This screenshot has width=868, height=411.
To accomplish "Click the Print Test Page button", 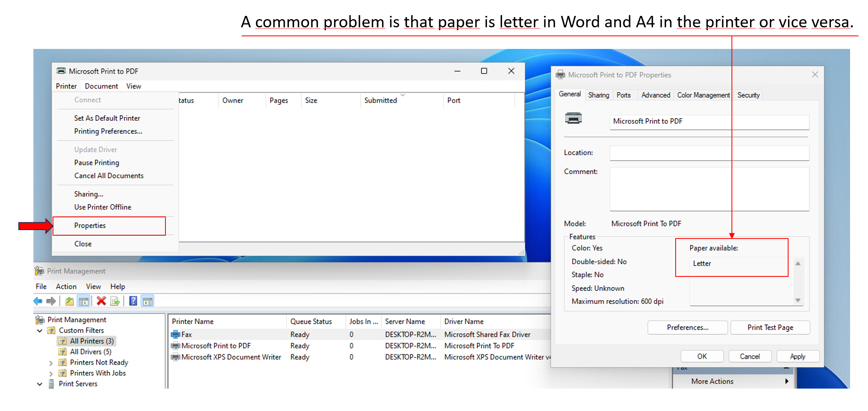I will tap(770, 327).
